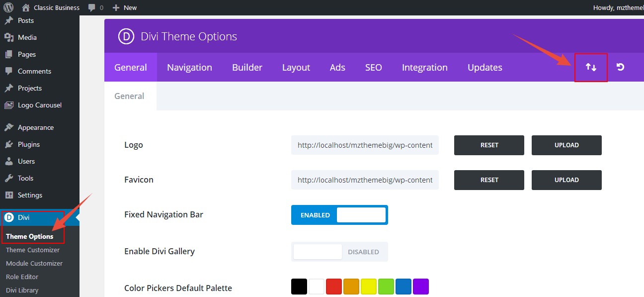Open Divi Library submenu link
Viewport: 644px width, 297px height.
click(x=22, y=290)
